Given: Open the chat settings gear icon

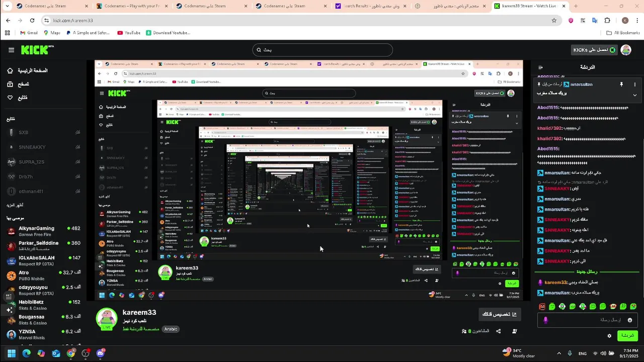Looking at the screenshot, I should pyautogui.click(x=609, y=336).
